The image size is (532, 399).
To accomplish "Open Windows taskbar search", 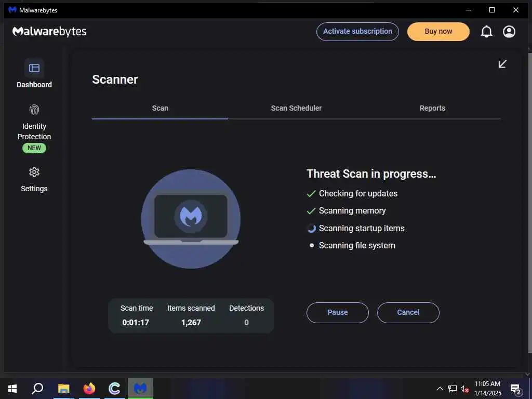I will click(x=37, y=389).
